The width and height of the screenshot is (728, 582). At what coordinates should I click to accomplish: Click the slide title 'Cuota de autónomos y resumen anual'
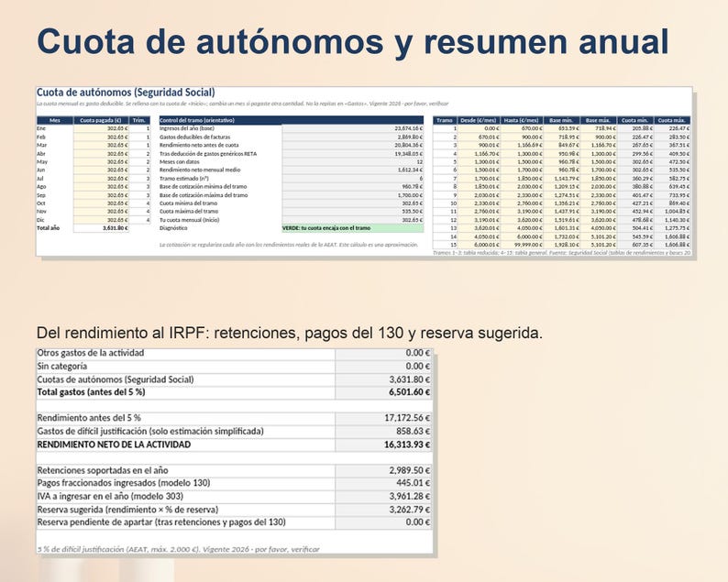tap(353, 42)
